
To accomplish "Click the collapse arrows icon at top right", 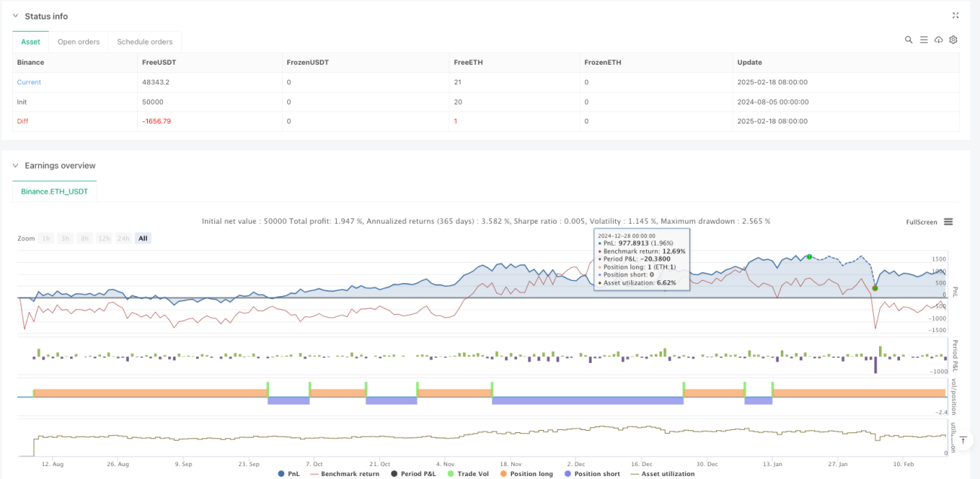I will pyautogui.click(x=956, y=15).
